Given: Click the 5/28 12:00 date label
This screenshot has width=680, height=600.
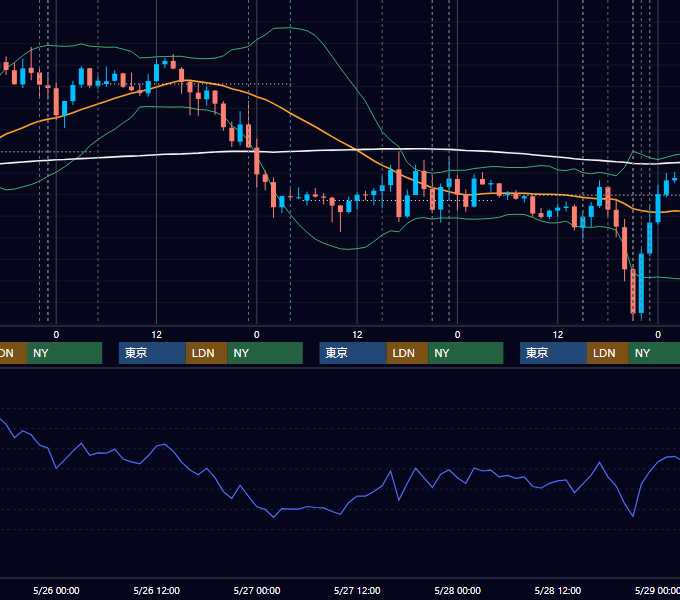Looking at the screenshot, I should click(558, 590).
